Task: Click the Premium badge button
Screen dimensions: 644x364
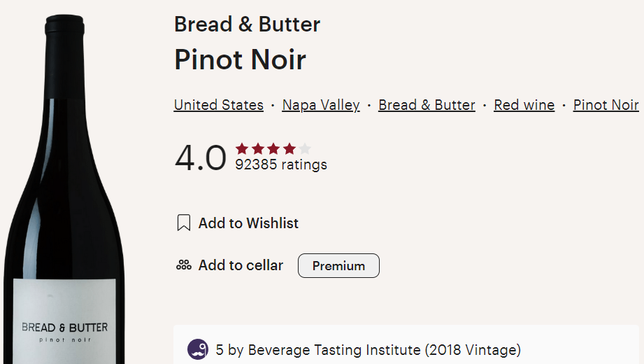Action: coord(338,266)
